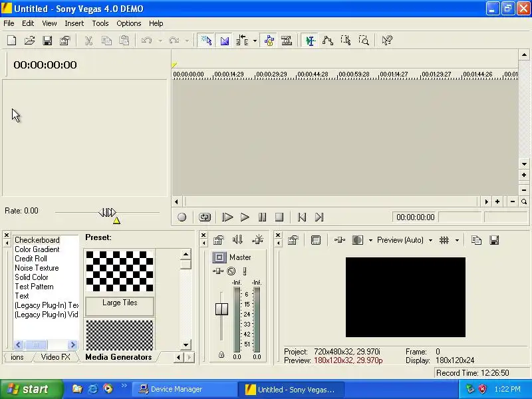
Task: Click Copy Snapshot to Clipboard icon
Action: click(x=476, y=240)
